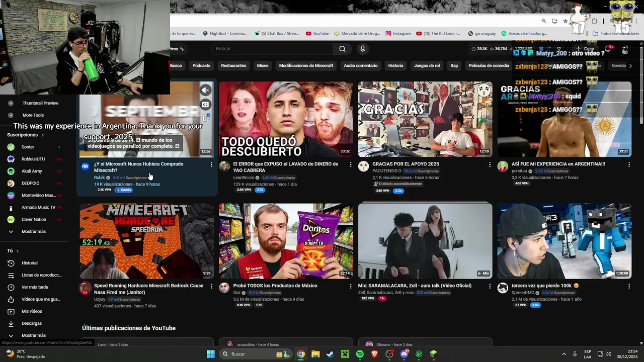Open Chrome extensions puzzle icon
Viewport: 644px width, 362px height.
pos(594,21)
